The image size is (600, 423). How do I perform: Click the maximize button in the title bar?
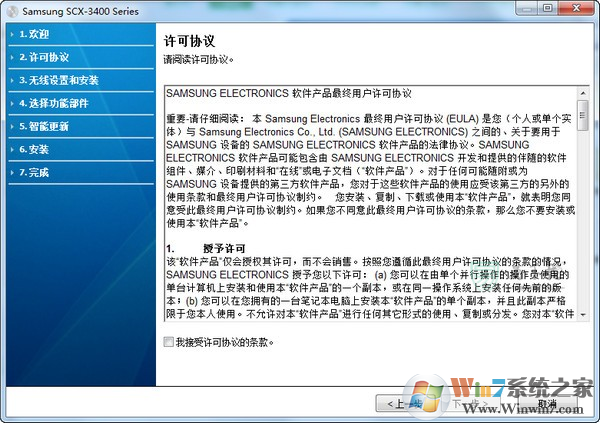548,8
